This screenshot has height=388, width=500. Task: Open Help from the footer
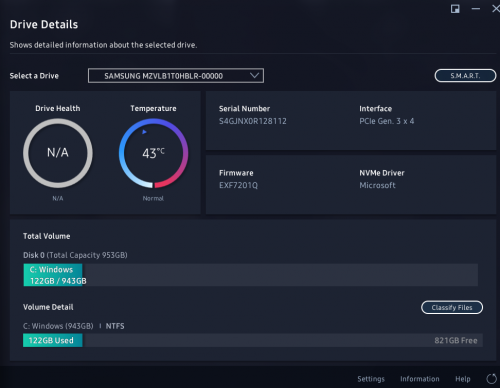tap(463, 379)
